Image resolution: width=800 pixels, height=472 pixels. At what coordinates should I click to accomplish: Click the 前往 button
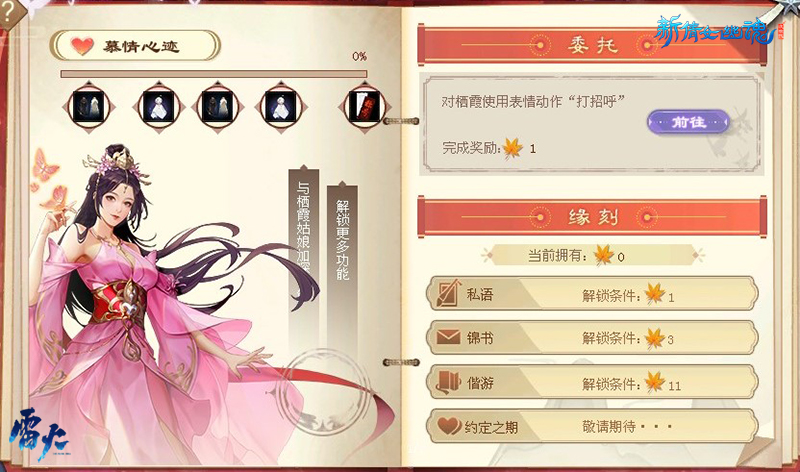point(688,122)
